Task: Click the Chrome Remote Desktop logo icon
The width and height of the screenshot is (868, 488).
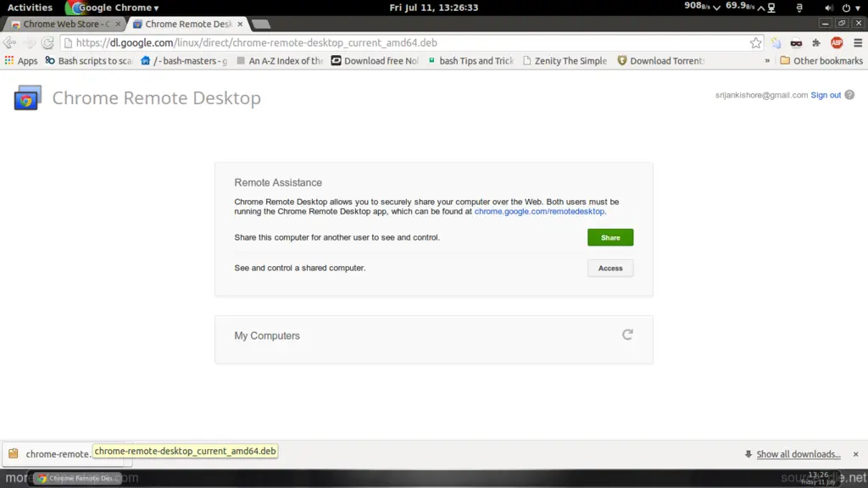Action: pos(28,98)
